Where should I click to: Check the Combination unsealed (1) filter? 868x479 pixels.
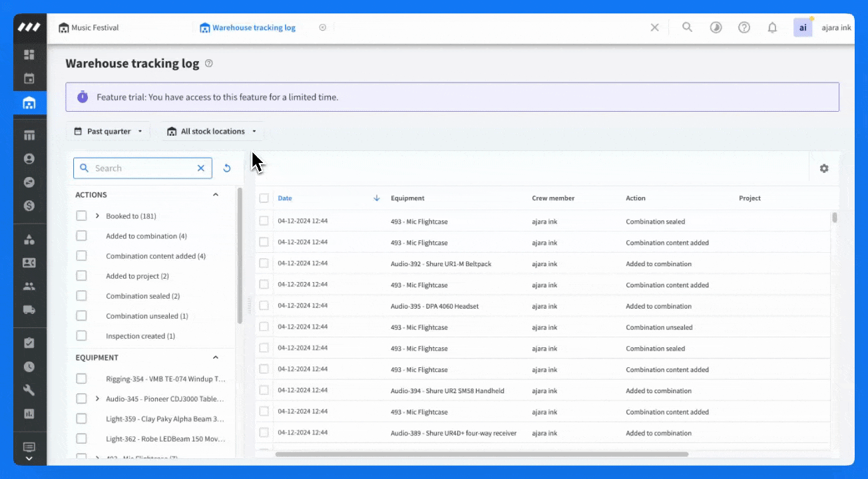pyautogui.click(x=81, y=315)
